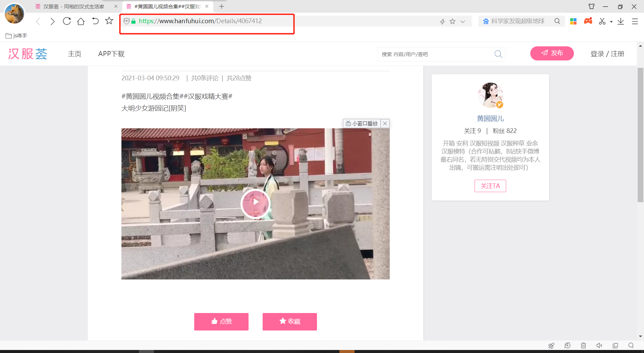Click the speaker volume icon in status bar
The height and width of the screenshot is (353, 644).
pyautogui.click(x=599, y=346)
